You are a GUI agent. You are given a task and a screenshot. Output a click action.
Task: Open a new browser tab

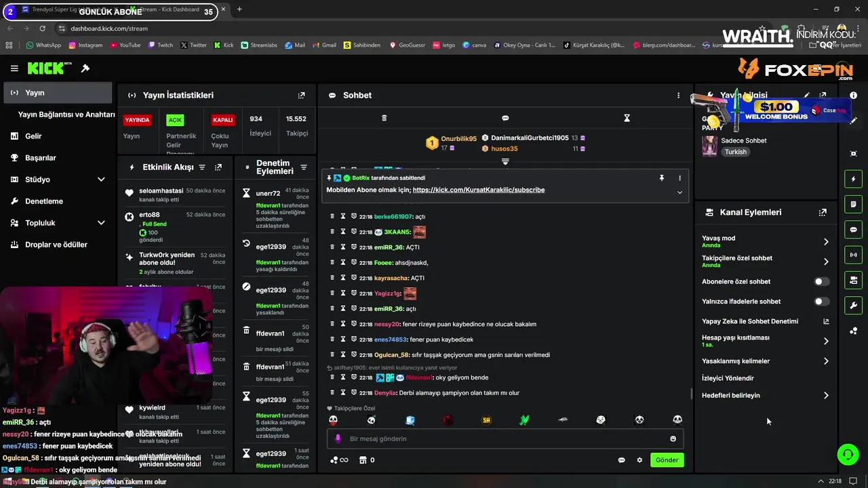point(239,9)
